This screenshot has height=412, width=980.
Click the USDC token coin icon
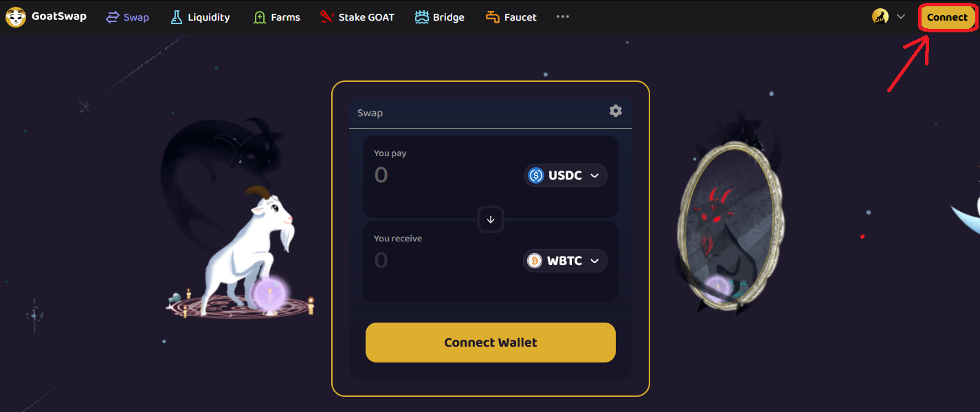coord(536,175)
